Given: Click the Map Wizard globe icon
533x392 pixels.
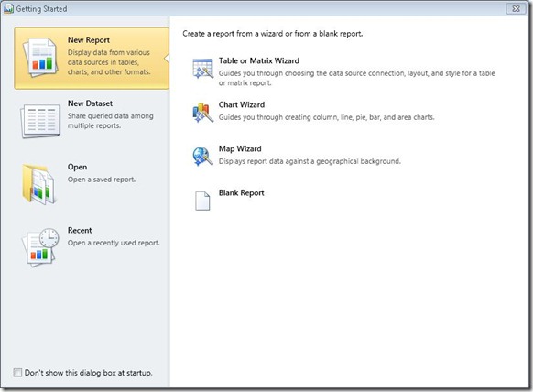Looking at the screenshot, I should (203, 157).
